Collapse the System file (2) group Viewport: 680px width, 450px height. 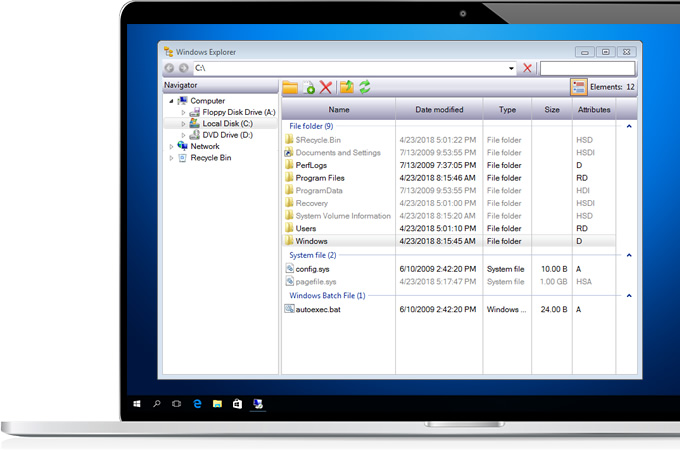pos(629,255)
